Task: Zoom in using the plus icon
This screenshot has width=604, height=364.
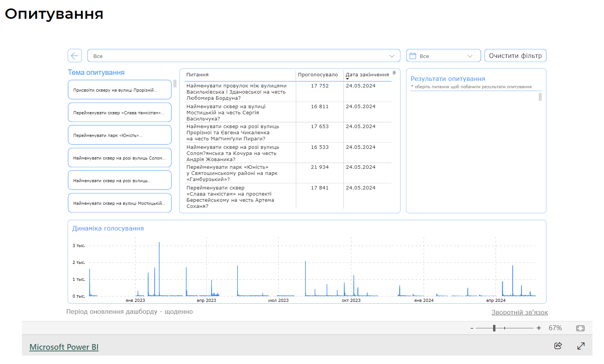Action: click(539, 328)
